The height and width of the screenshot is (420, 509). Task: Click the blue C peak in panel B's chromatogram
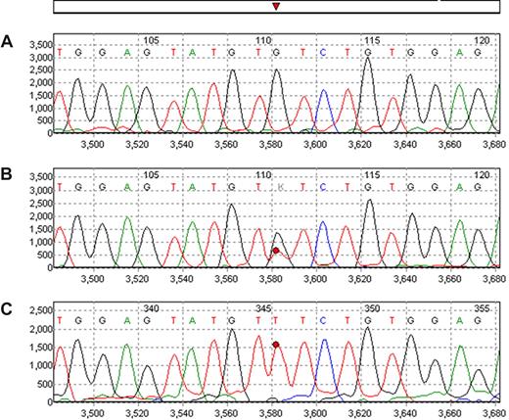pyautogui.click(x=323, y=244)
